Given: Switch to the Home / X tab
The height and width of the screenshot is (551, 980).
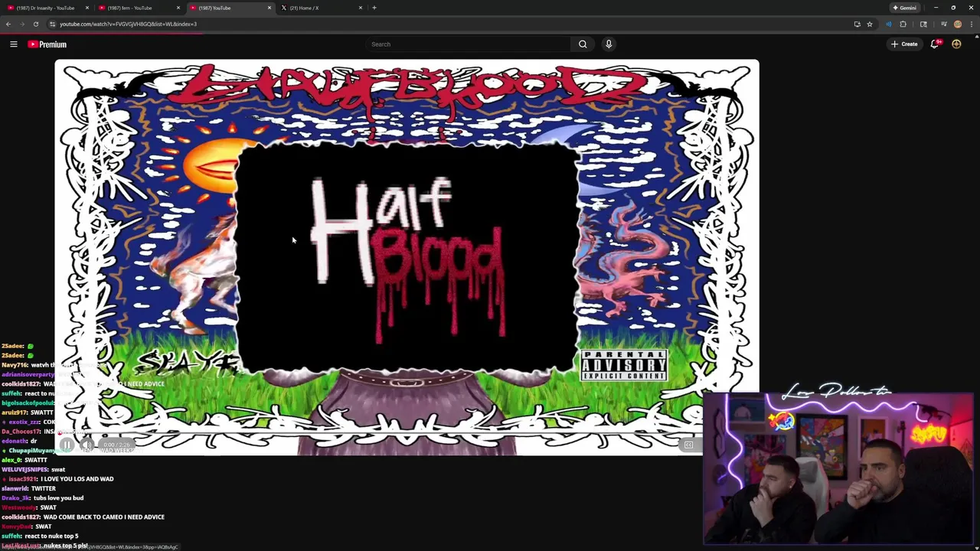Looking at the screenshot, I should pyautogui.click(x=320, y=8).
